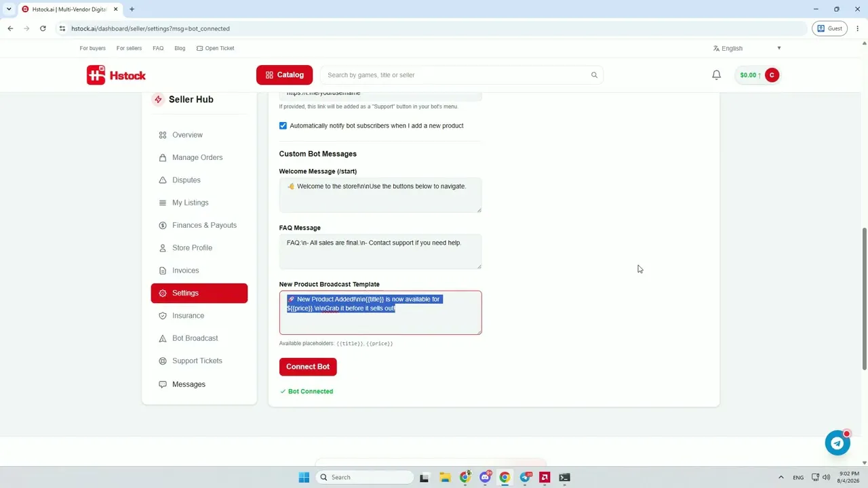868x488 pixels.
Task: Reload the page with browser refresh
Action: point(43,28)
